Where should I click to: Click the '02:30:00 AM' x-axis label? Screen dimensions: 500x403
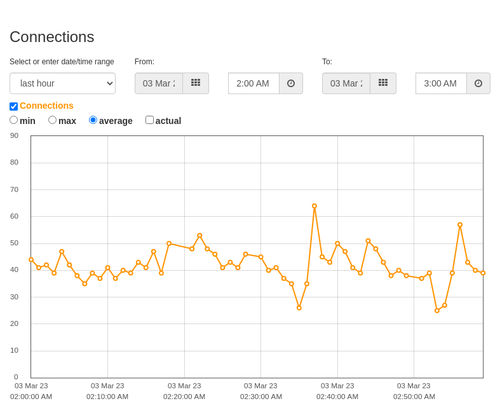(x=261, y=397)
